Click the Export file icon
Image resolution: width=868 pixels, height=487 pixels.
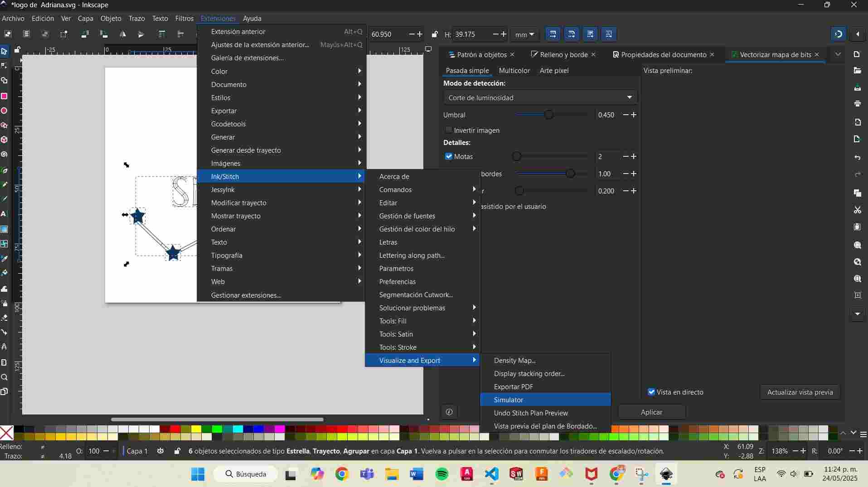coord(857,139)
